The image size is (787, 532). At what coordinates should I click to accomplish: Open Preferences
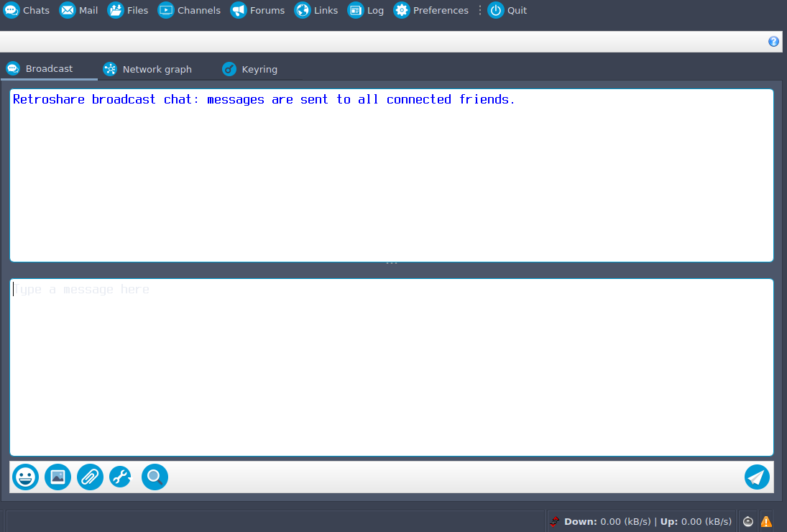point(431,10)
